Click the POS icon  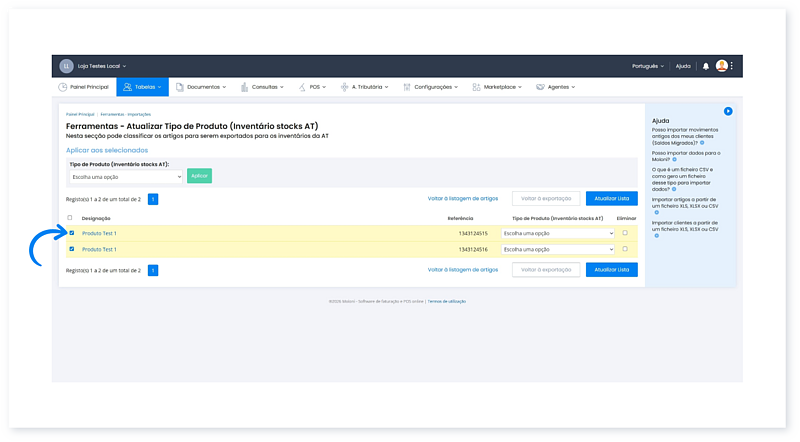302,87
